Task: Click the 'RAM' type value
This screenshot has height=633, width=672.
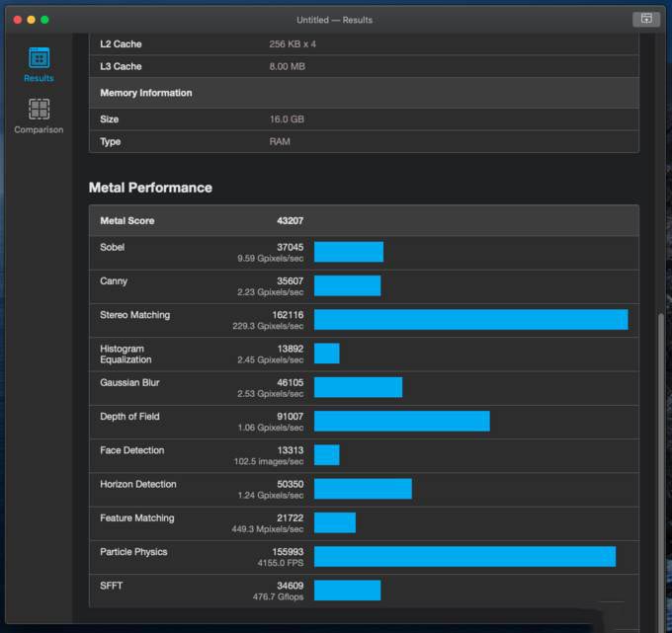Action: click(x=280, y=142)
